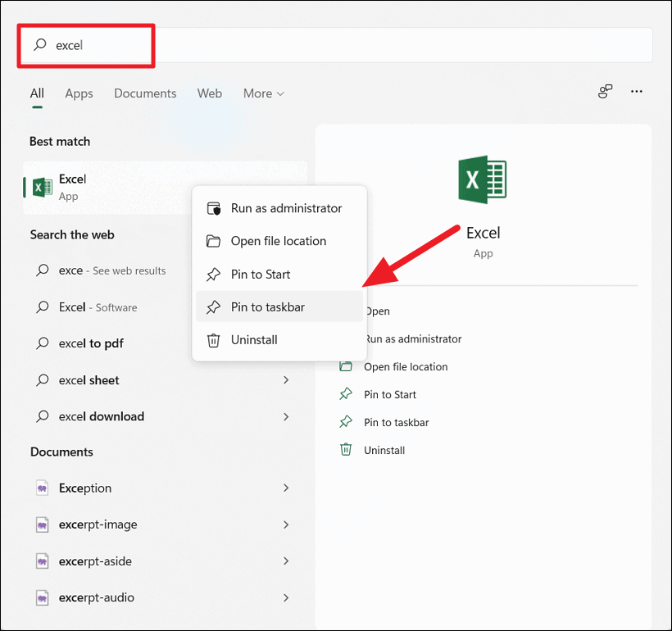The height and width of the screenshot is (631, 672).
Task: Click file icon next to excerpt-audio
Action: coord(42,597)
